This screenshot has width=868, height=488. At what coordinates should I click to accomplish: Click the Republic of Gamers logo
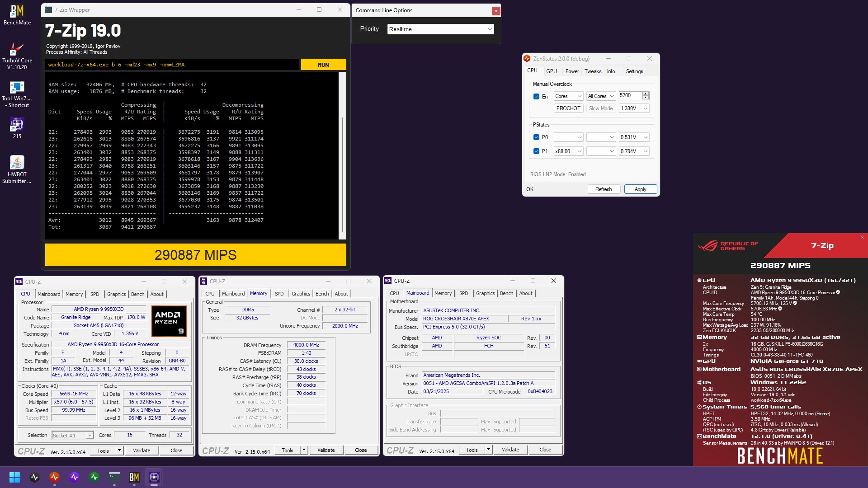pos(728,246)
